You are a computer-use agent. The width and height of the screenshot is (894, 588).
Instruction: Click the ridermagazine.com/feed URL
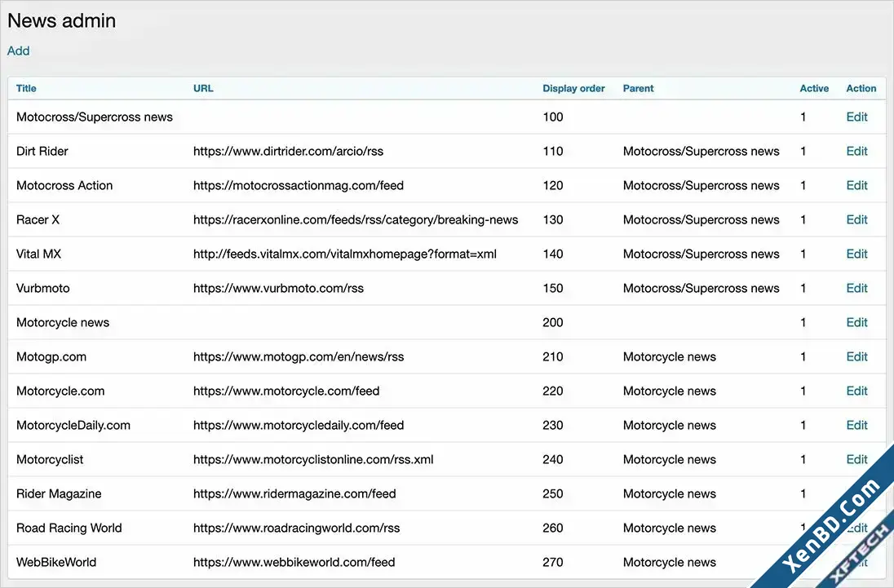pos(294,493)
